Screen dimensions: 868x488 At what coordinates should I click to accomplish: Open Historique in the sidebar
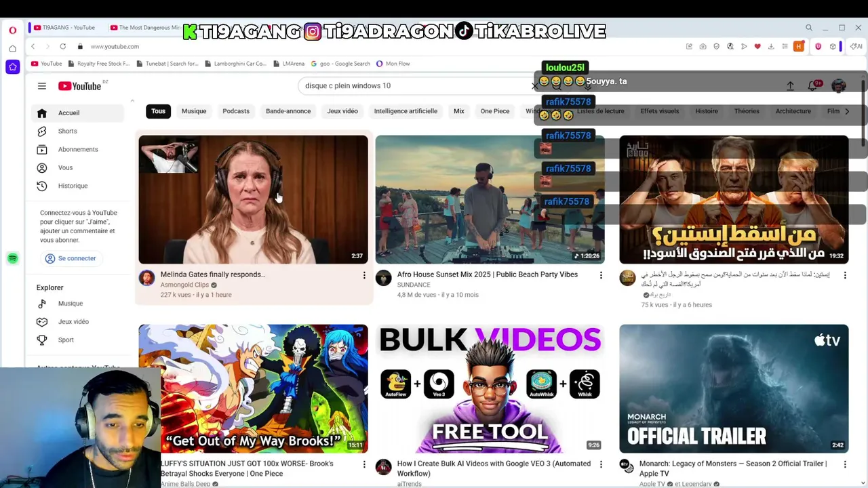tap(78, 186)
